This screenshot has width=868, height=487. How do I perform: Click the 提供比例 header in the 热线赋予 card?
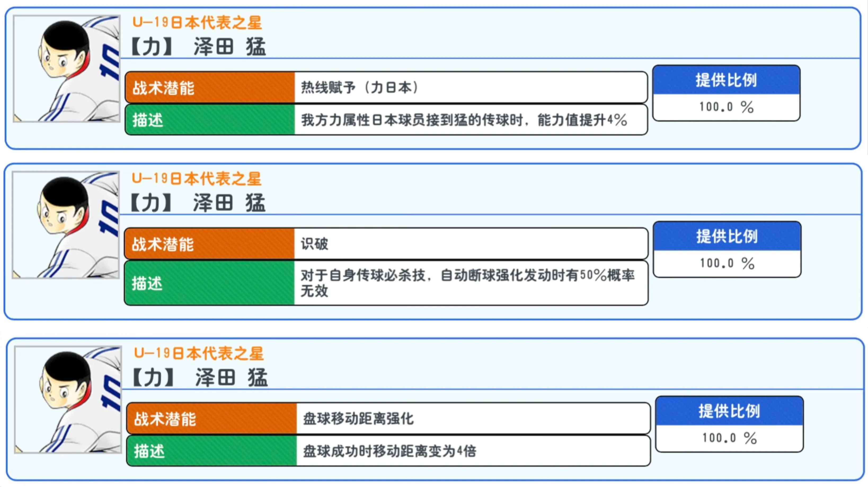click(x=726, y=80)
